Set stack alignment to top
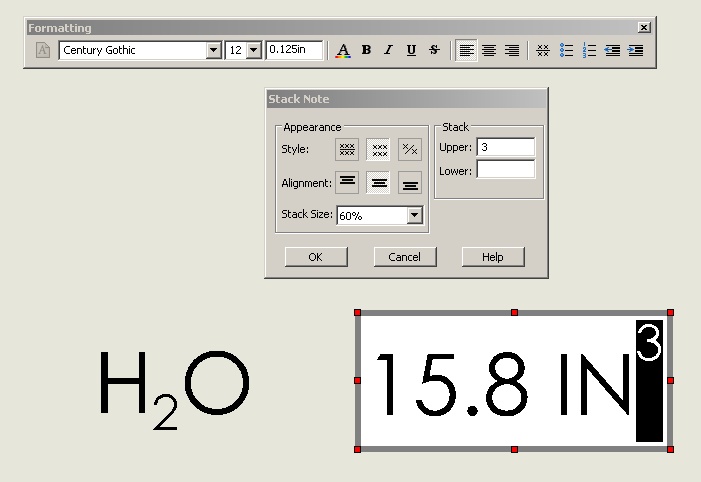Screen dimensions: 701x482 (x=347, y=182)
